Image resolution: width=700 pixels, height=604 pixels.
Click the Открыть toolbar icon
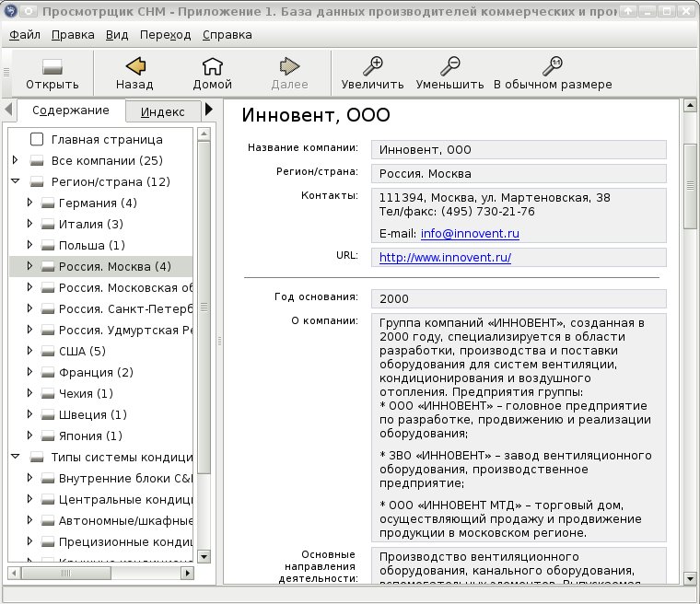tap(52, 67)
